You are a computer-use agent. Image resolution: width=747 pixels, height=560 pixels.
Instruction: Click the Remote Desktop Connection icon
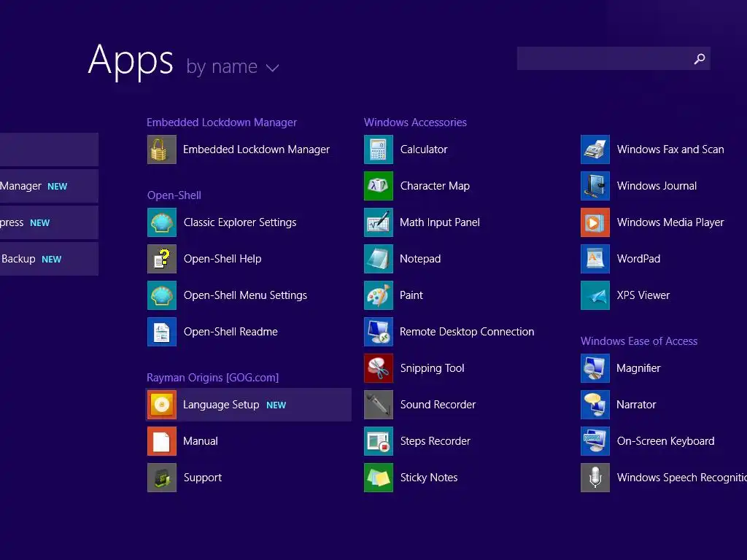pyautogui.click(x=379, y=332)
